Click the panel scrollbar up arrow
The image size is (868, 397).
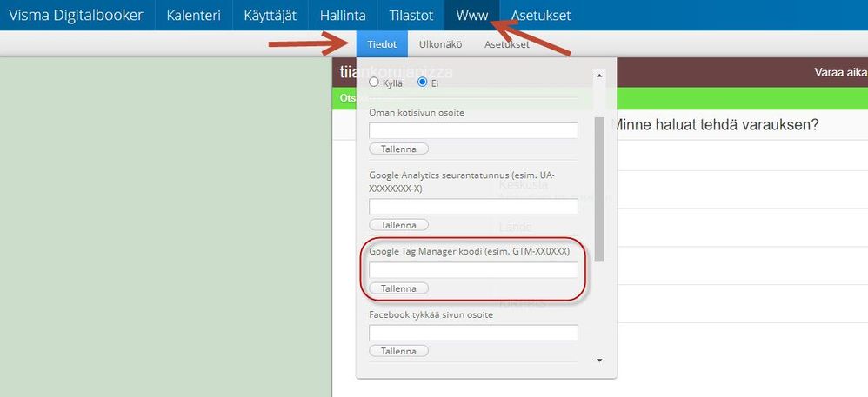coord(599,76)
